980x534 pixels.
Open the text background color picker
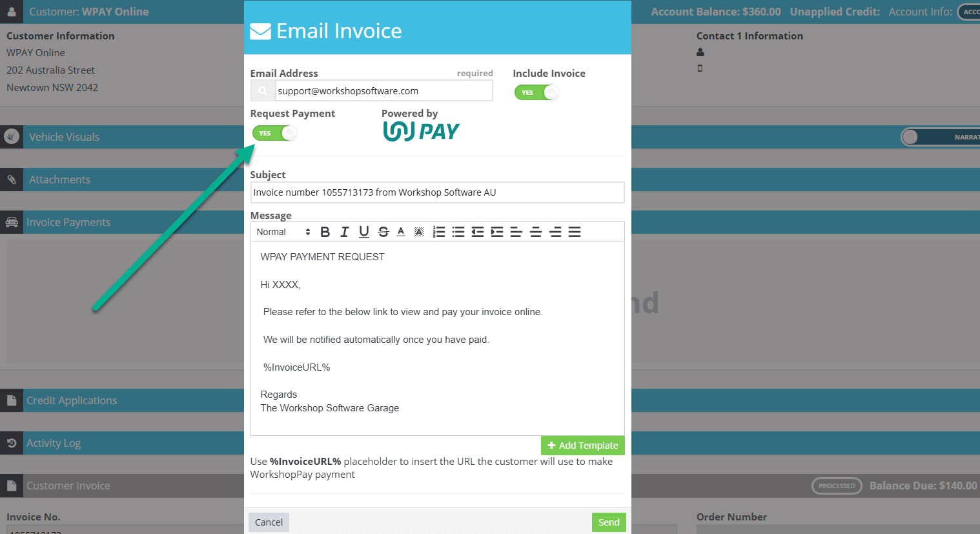point(419,232)
